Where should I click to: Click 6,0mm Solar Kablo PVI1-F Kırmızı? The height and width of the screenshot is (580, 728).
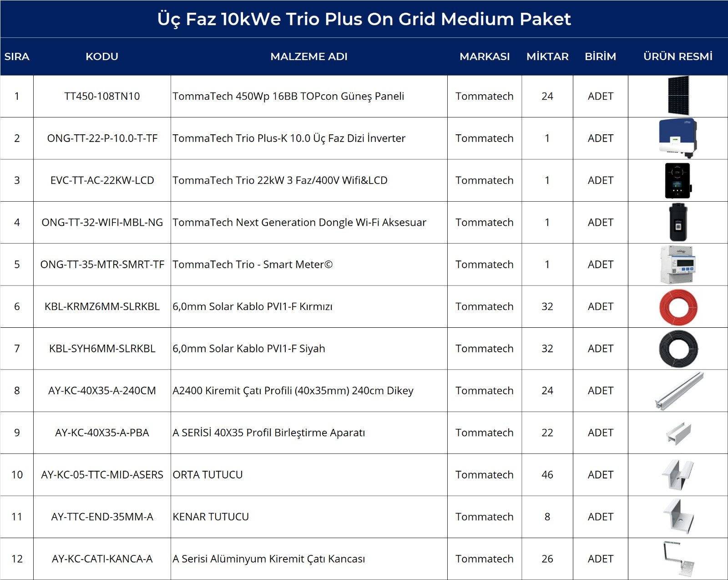(x=253, y=306)
